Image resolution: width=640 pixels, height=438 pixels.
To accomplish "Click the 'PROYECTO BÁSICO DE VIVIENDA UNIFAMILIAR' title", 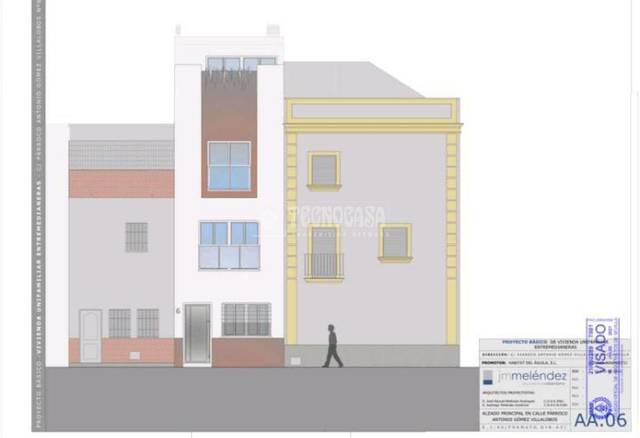I will coord(555,344).
